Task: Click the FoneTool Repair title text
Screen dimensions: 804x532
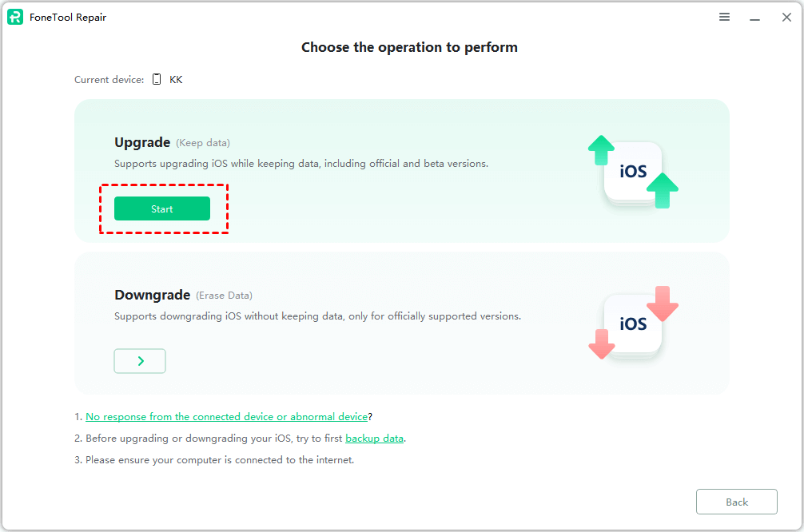Action: [68, 18]
